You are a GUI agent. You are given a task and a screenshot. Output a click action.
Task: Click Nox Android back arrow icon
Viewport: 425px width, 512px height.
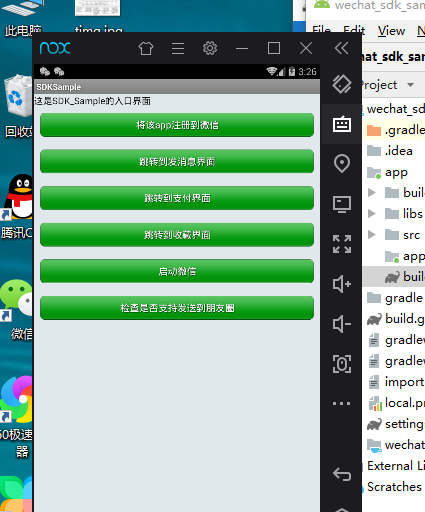[342, 474]
